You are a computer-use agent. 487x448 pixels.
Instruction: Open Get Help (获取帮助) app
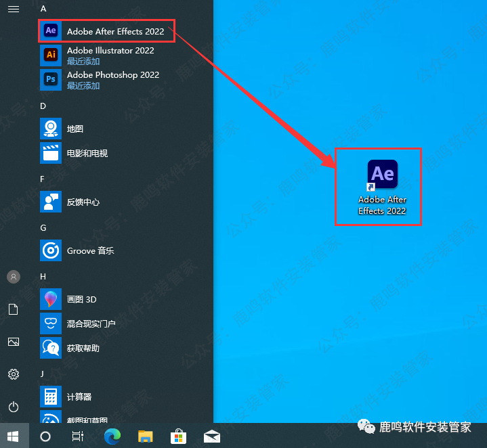click(83, 348)
